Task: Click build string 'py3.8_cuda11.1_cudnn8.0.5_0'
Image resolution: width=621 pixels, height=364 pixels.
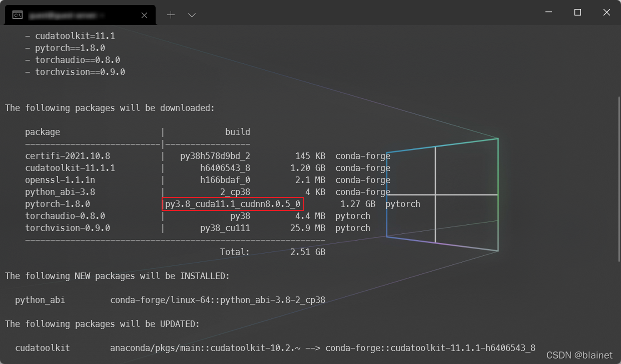Action: (x=233, y=204)
